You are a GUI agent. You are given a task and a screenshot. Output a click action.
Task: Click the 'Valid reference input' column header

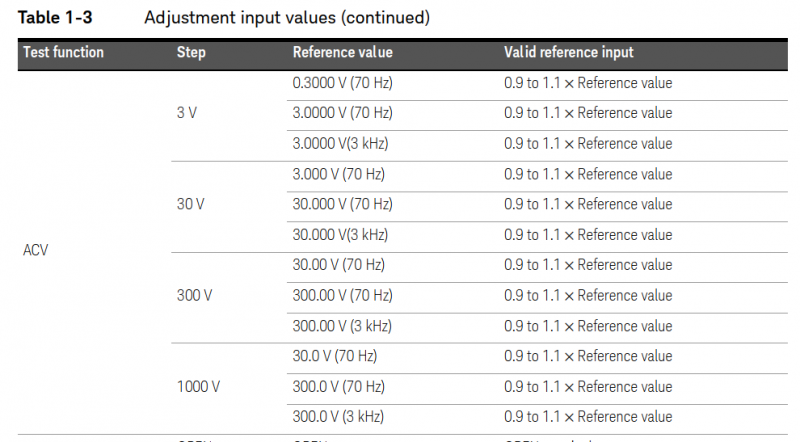(x=569, y=53)
